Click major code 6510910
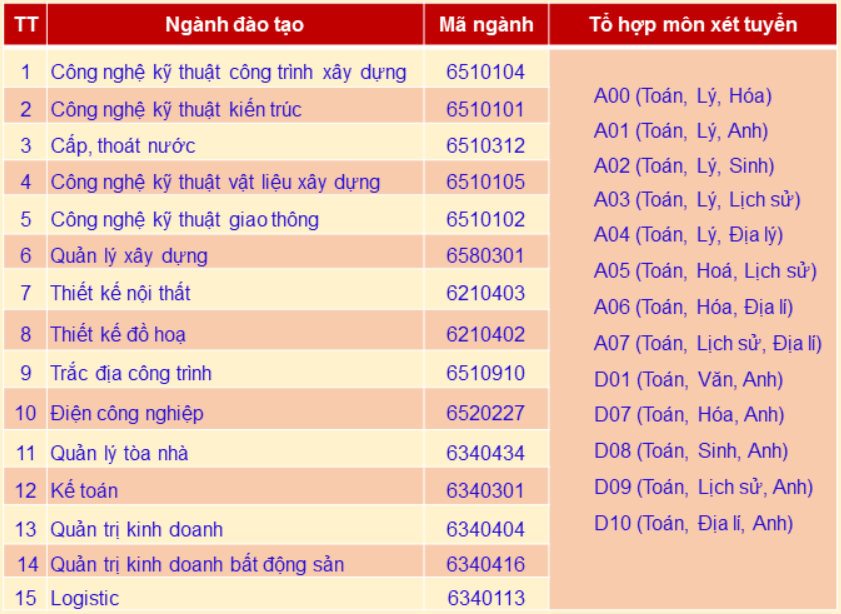 [x=485, y=373]
